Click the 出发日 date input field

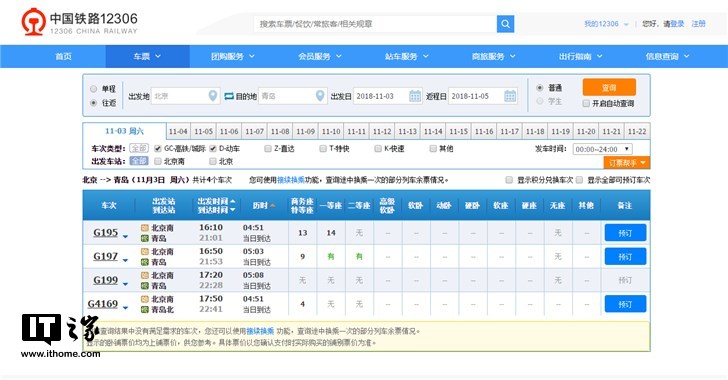tap(388, 96)
